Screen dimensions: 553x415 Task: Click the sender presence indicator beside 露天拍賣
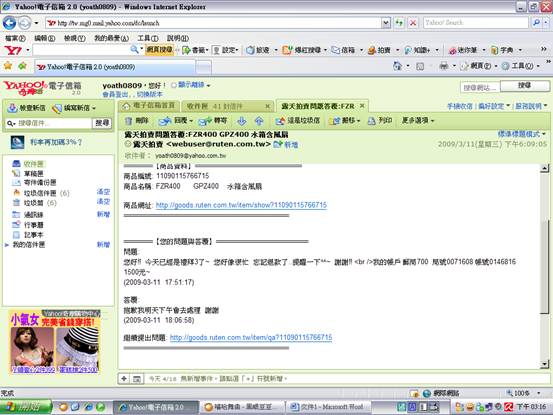point(128,144)
